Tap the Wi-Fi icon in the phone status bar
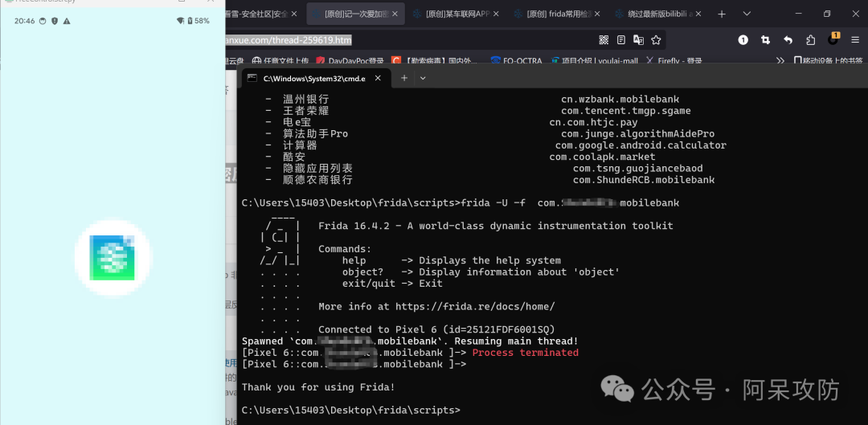 [181, 20]
